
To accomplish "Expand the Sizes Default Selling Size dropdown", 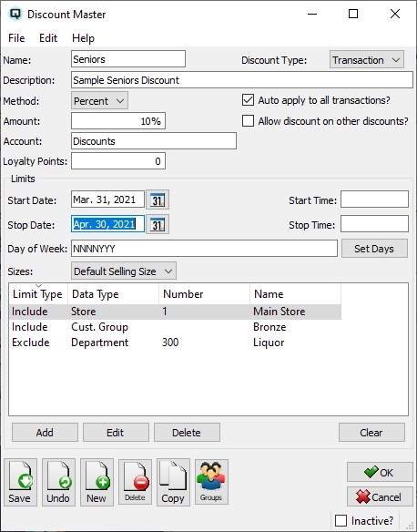I will click(x=124, y=271).
